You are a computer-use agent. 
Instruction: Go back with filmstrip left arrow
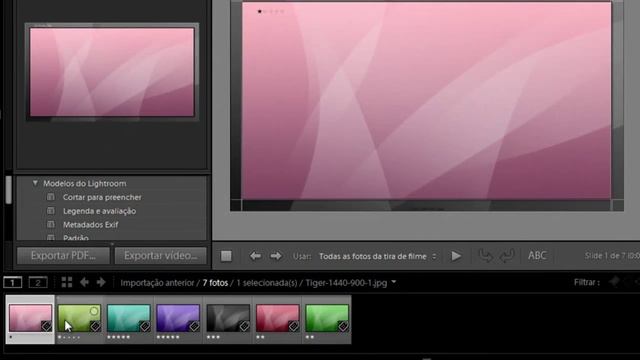point(84,282)
